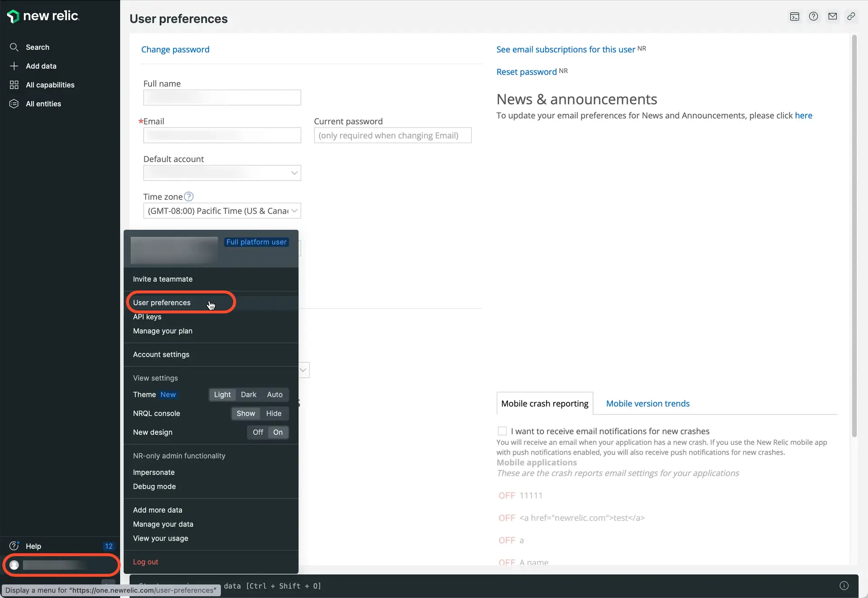Click the Help question-mark icon in sidebar
This screenshot has height=598, width=868.
[x=14, y=546]
